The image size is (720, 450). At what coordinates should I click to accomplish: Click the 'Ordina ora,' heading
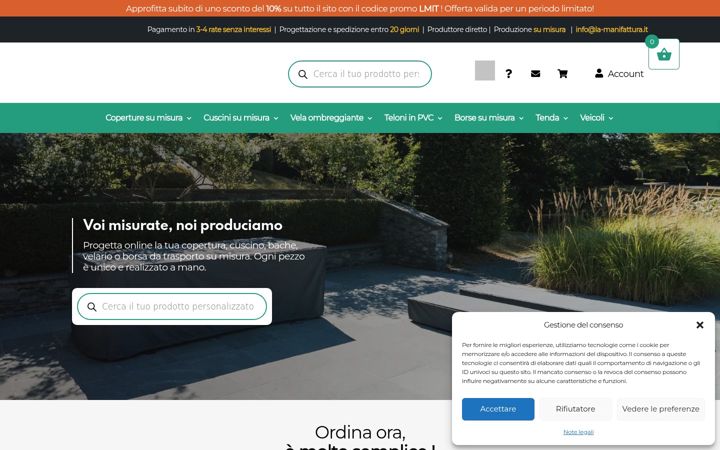click(x=360, y=433)
